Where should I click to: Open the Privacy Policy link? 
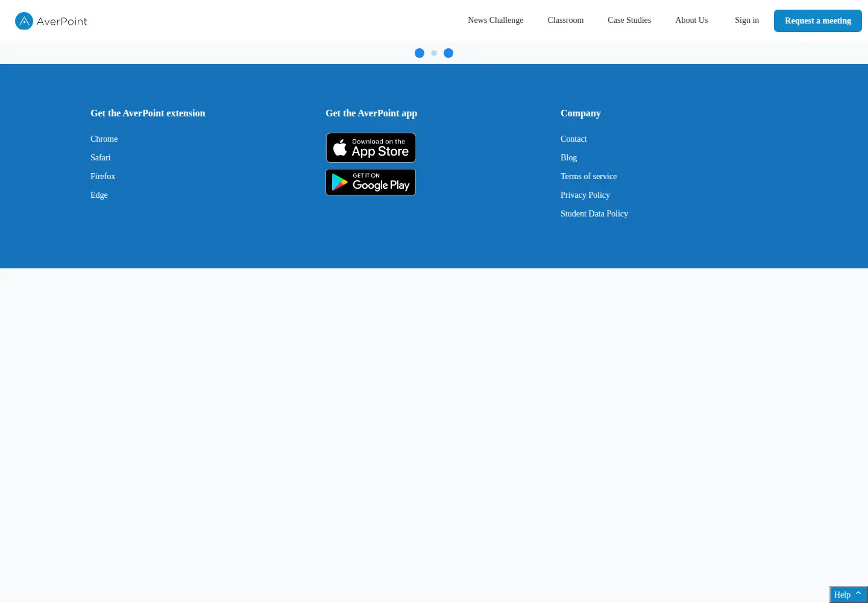click(x=585, y=195)
